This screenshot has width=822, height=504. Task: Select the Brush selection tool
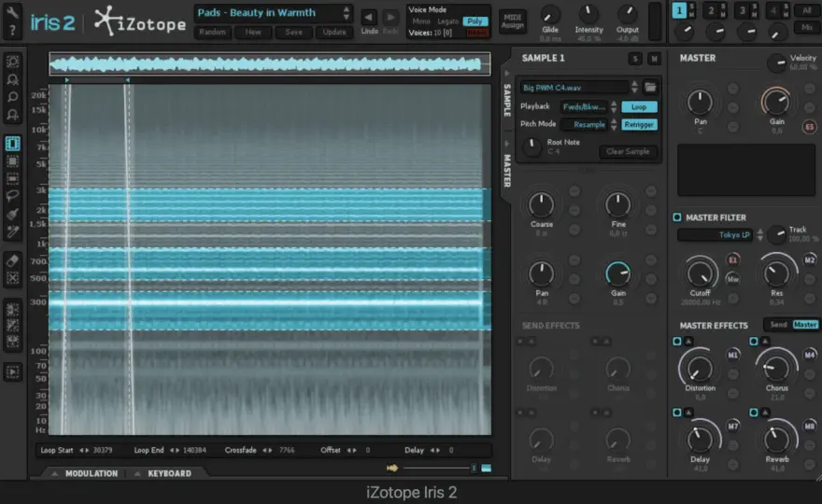click(x=12, y=214)
